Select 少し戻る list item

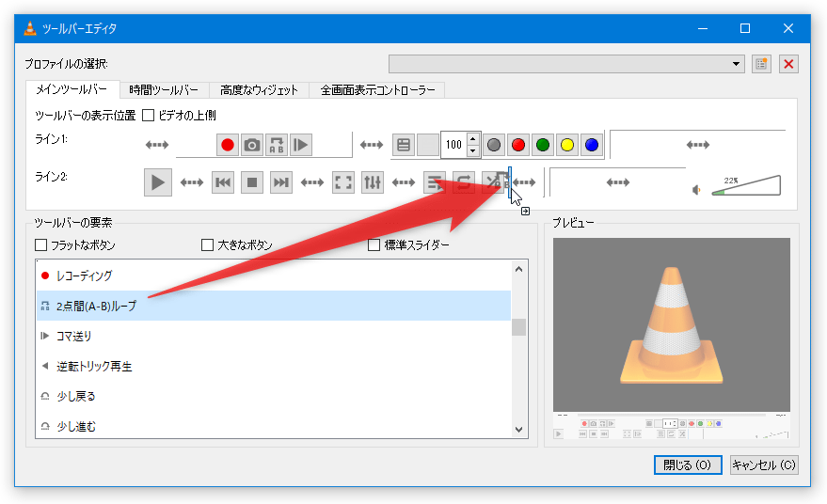pos(274,396)
